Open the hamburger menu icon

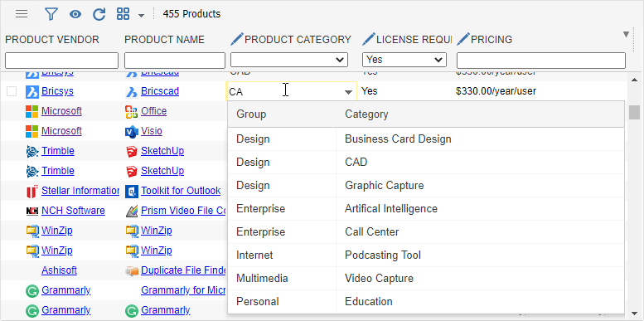pyautogui.click(x=22, y=14)
